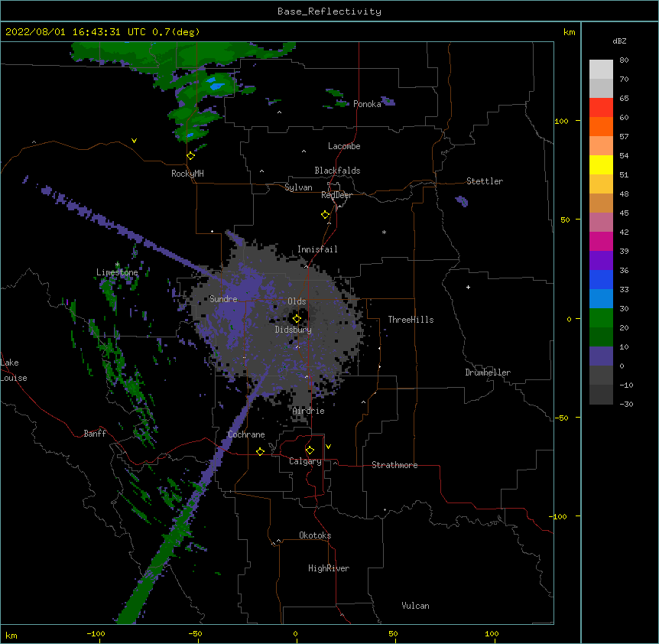Click the Innisfail city label
Screen dimensions: 659x644
(x=317, y=249)
